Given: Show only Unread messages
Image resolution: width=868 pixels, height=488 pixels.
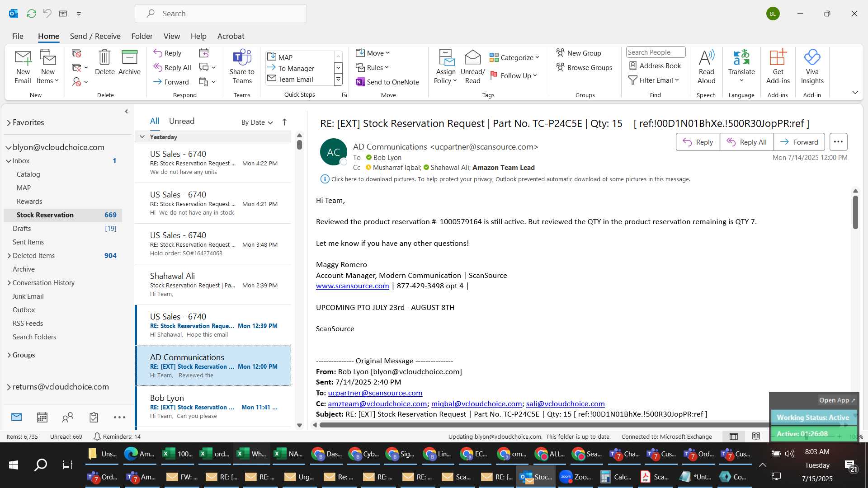Looking at the screenshot, I should 182,121.
